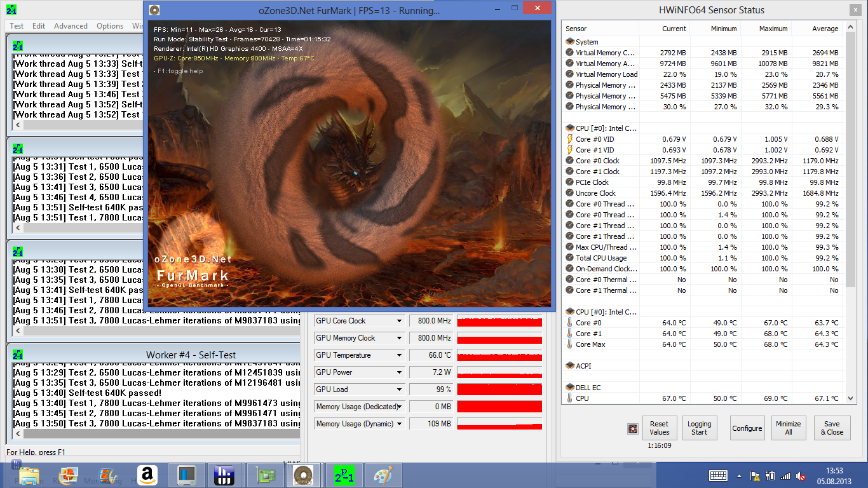Click the HWiNFO scrollbar down arrow
868x488 pixels.
click(851, 398)
